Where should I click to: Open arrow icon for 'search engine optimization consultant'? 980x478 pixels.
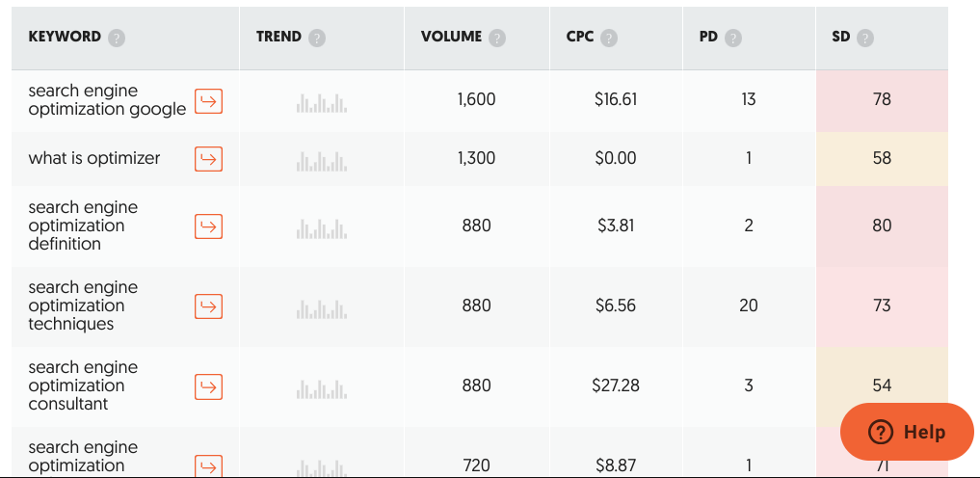pyautogui.click(x=209, y=386)
